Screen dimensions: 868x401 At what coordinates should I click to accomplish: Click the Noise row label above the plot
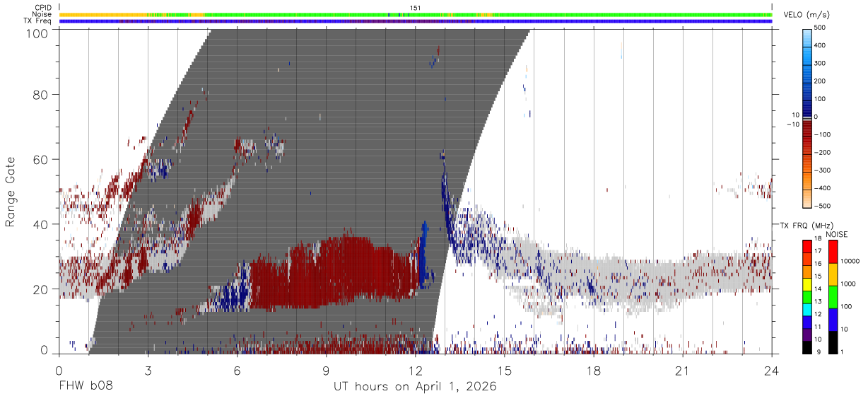[41, 14]
